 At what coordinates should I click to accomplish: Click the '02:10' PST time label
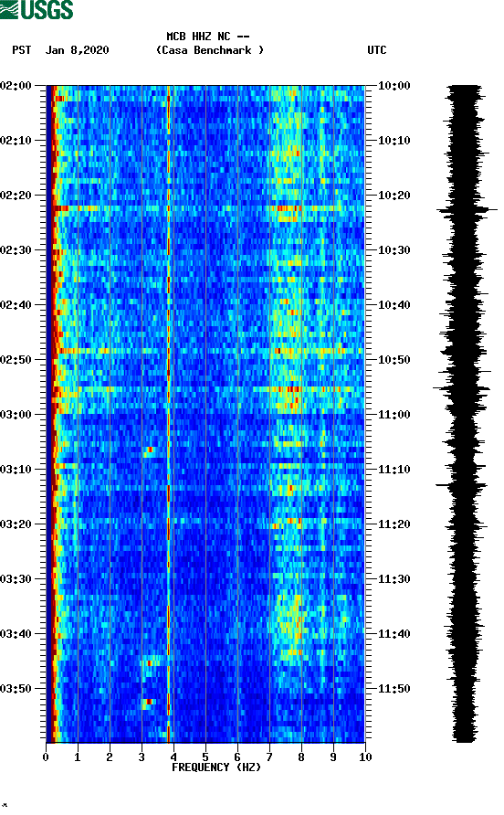(x=16, y=141)
